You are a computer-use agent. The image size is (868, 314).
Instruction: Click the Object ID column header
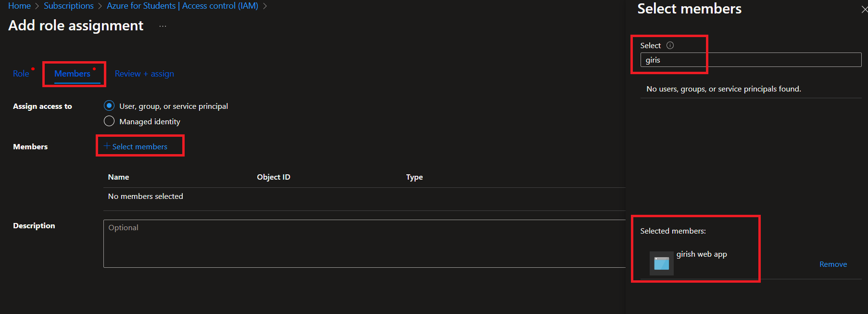[x=273, y=177]
